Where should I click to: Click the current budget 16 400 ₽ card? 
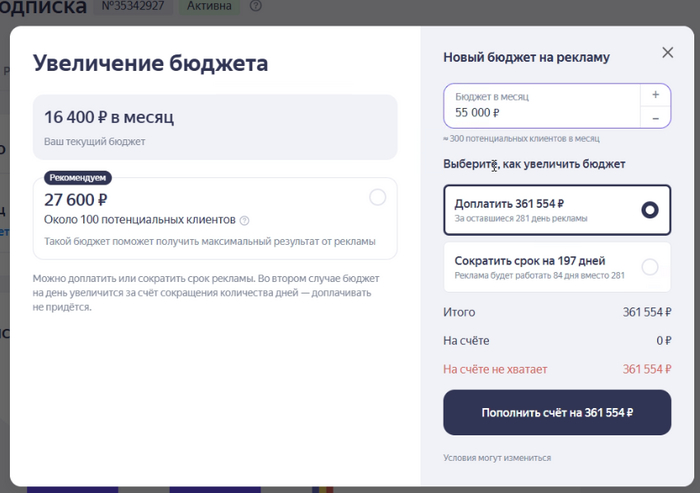click(x=215, y=127)
